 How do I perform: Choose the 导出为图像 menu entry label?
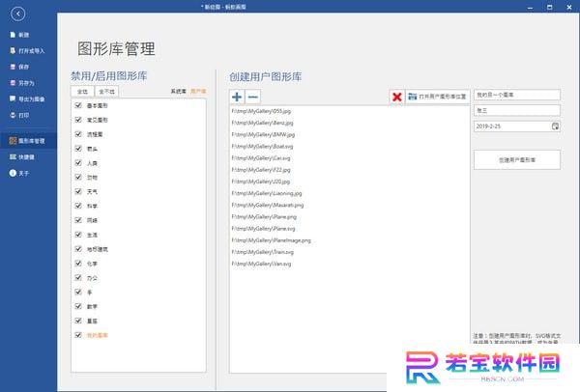click(32, 99)
